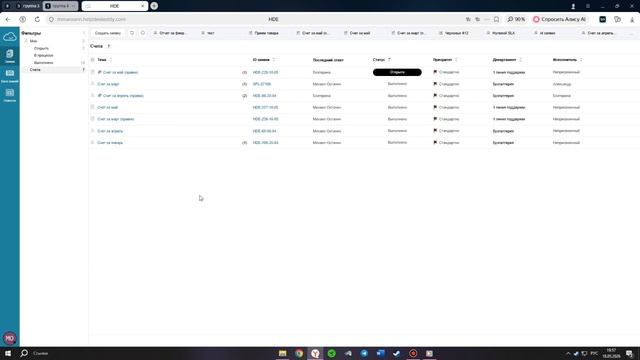
Task: Open a new browser tab with the plus icon
Action: [154, 6]
